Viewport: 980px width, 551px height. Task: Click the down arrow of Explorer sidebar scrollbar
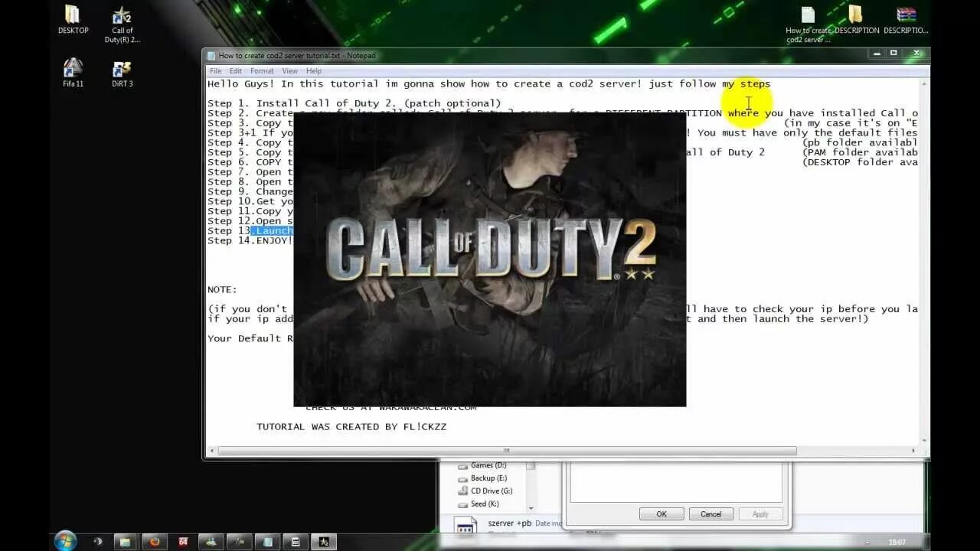point(531,508)
